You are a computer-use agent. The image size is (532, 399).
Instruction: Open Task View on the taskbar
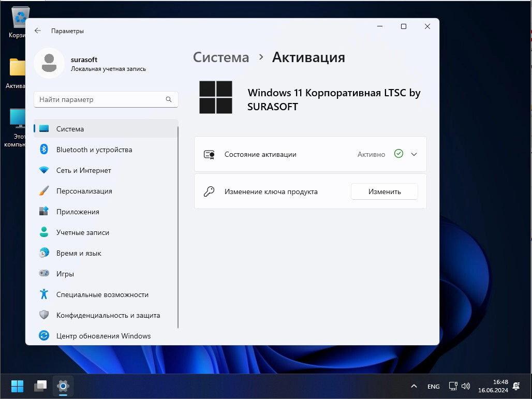[40, 386]
